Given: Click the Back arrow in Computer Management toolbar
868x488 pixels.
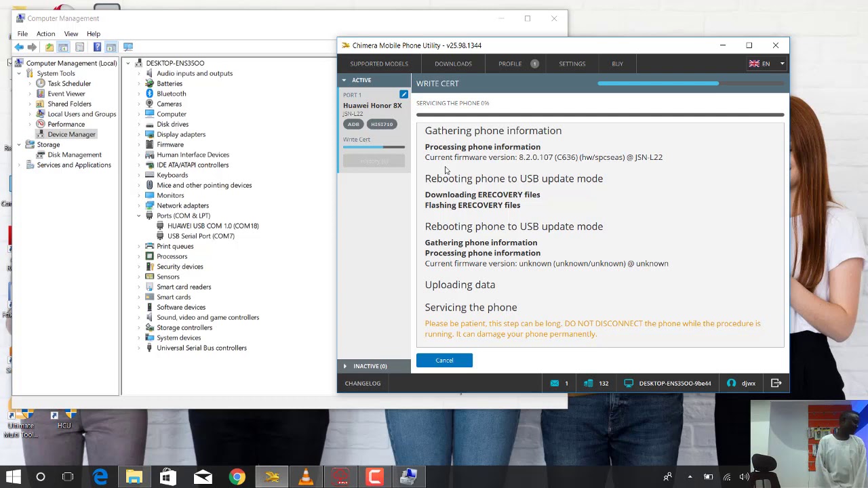Looking at the screenshot, I should (x=19, y=47).
